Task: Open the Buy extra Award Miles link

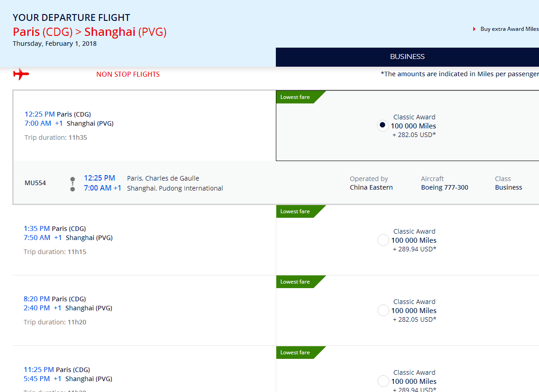Action: [x=510, y=29]
